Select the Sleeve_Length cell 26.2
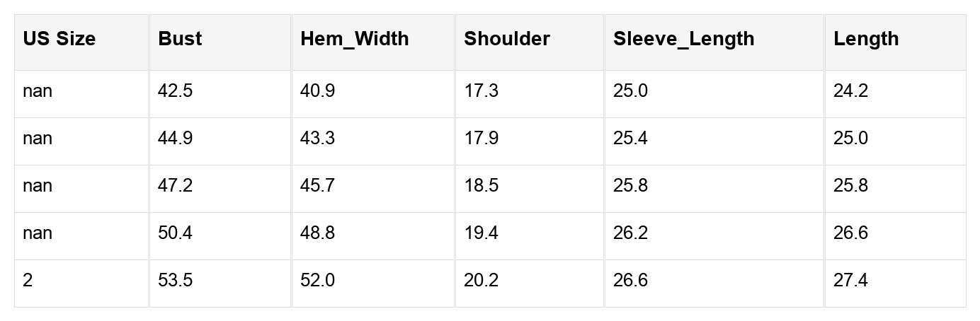 point(630,233)
